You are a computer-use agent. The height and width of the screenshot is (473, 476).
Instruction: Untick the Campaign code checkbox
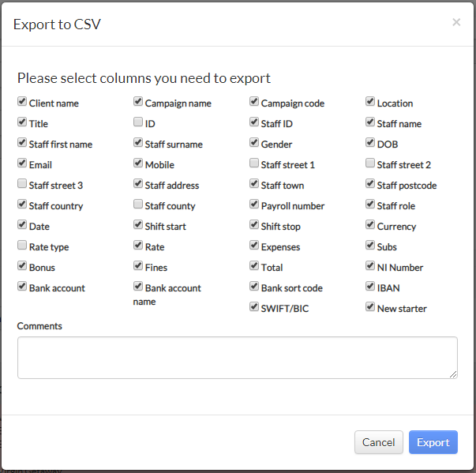click(x=254, y=101)
